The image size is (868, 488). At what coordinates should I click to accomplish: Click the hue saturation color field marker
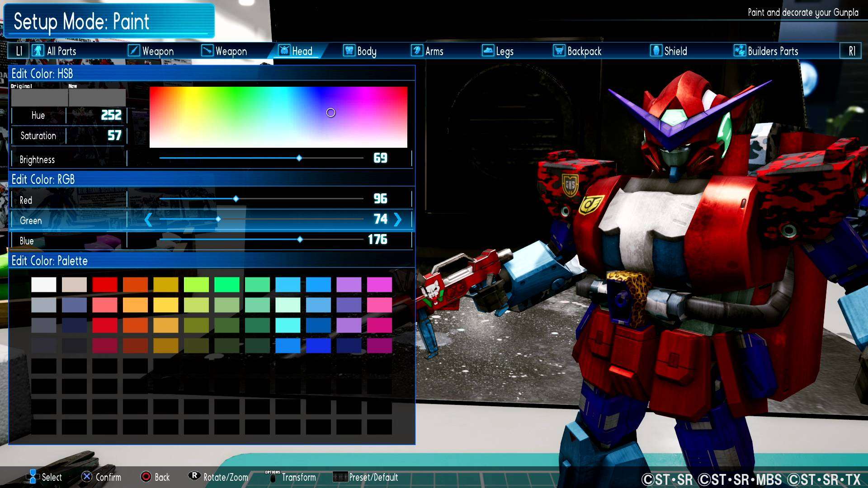331,113
